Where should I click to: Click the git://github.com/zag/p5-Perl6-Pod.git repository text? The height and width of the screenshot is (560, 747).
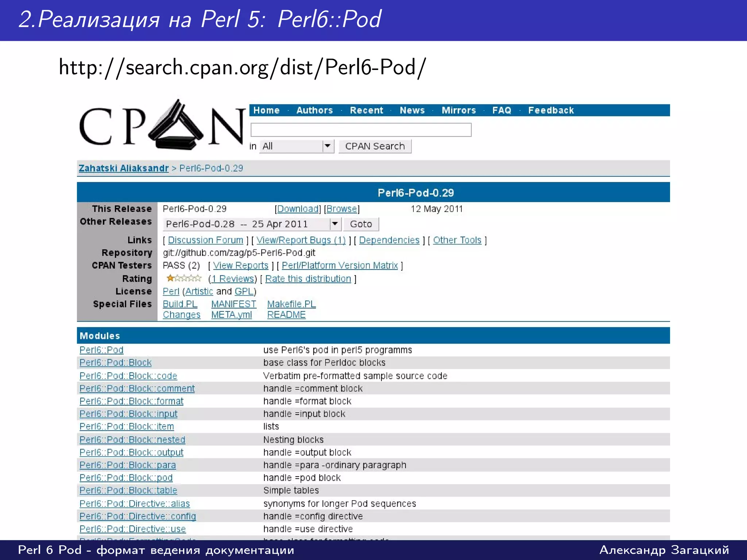click(239, 253)
